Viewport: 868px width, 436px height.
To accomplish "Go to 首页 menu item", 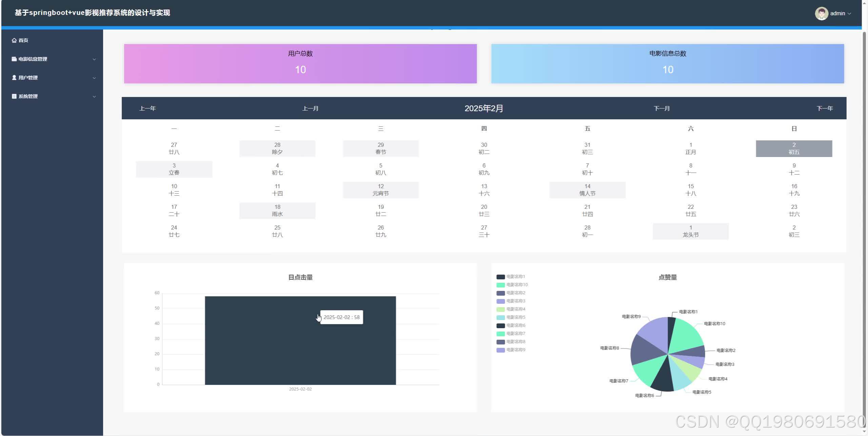I will click(x=23, y=40).
